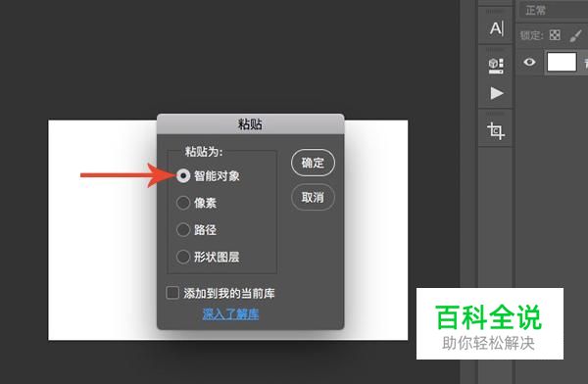This screenshot has width=588, height=384.
Task: Open the Character panel icon
Action: [x=496, y=28]
